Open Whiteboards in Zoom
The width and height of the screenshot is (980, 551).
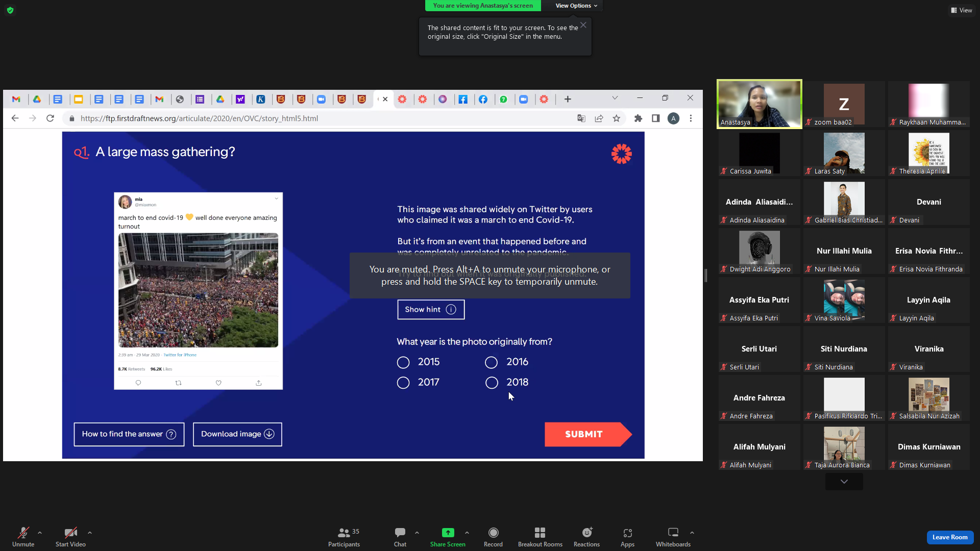(673, 537)
